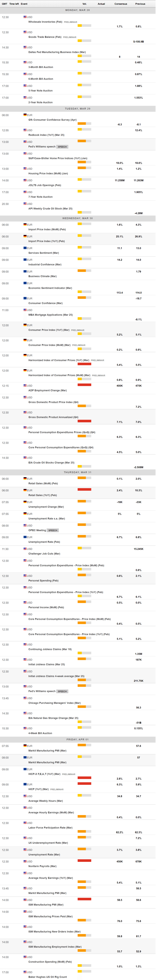Click the EU flag beside Services Sentiment (Mar)
156x980 pixels.
25,248
